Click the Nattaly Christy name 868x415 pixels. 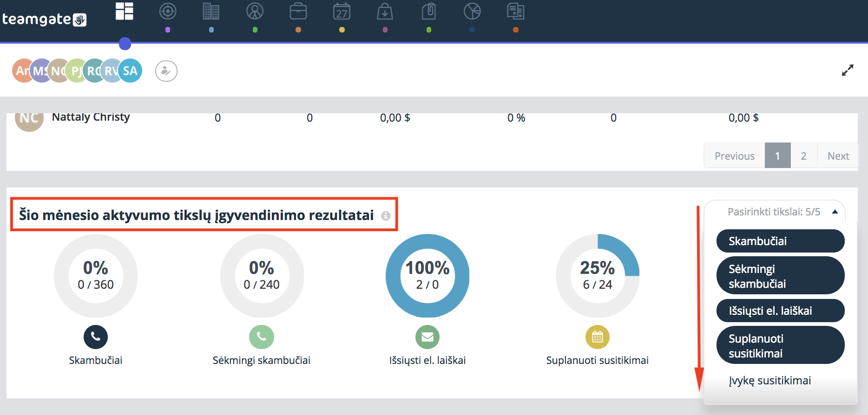click(91, 117)
